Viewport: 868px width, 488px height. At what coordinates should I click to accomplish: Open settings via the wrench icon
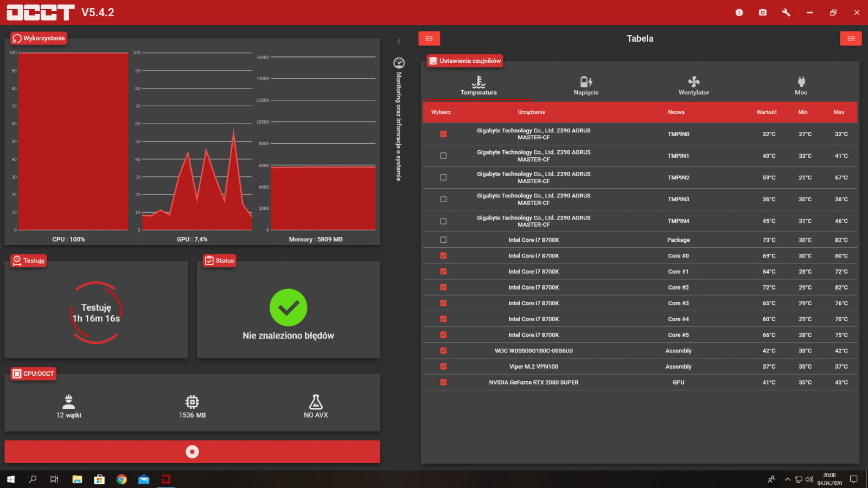point(786,12)
